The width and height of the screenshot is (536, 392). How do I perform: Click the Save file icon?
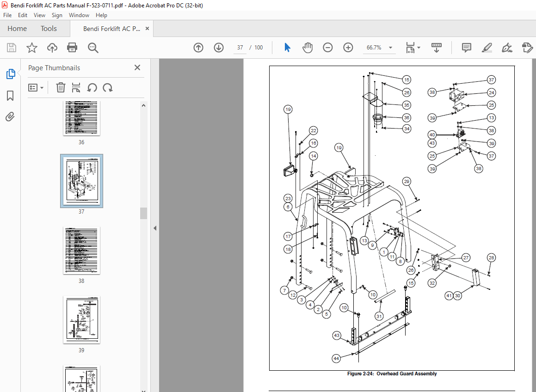point(11,48)
